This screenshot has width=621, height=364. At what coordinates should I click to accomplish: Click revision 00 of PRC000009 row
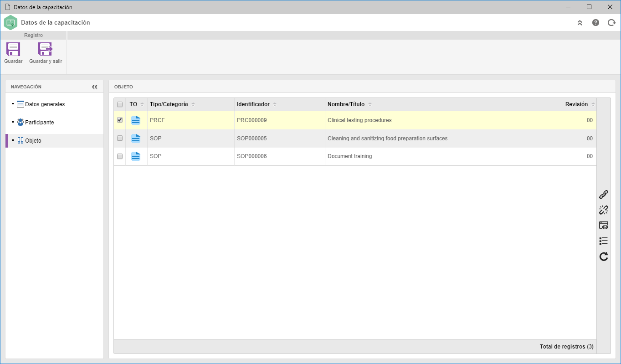pos(590,120)
